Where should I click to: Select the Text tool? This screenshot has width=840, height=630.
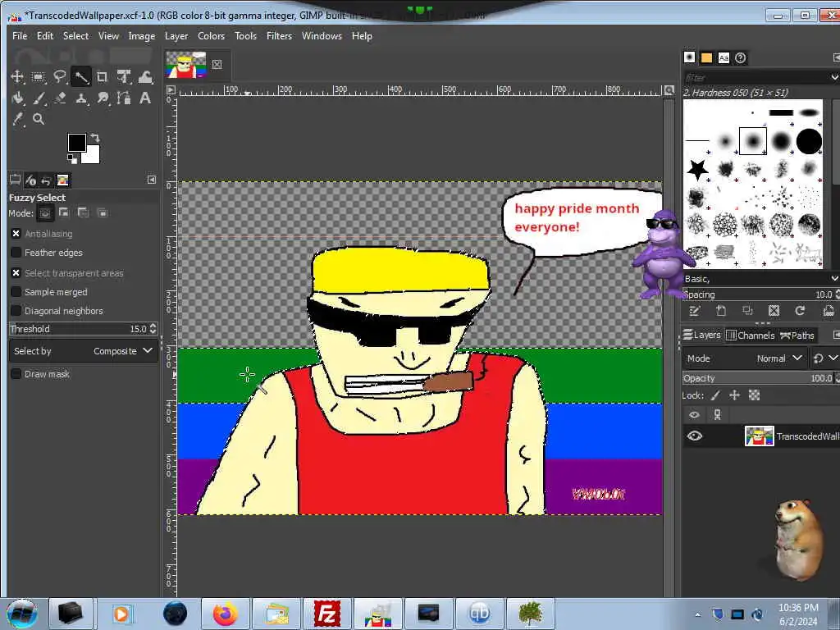click(x=145, y=98)
